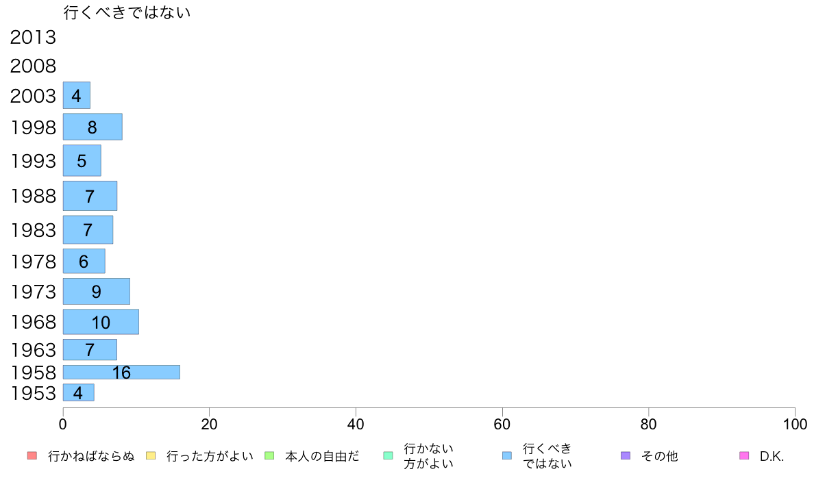Toggle the blue 行くべきではない legend swatch
Screen dimensions: 814x504
click(x=507, y=456)
